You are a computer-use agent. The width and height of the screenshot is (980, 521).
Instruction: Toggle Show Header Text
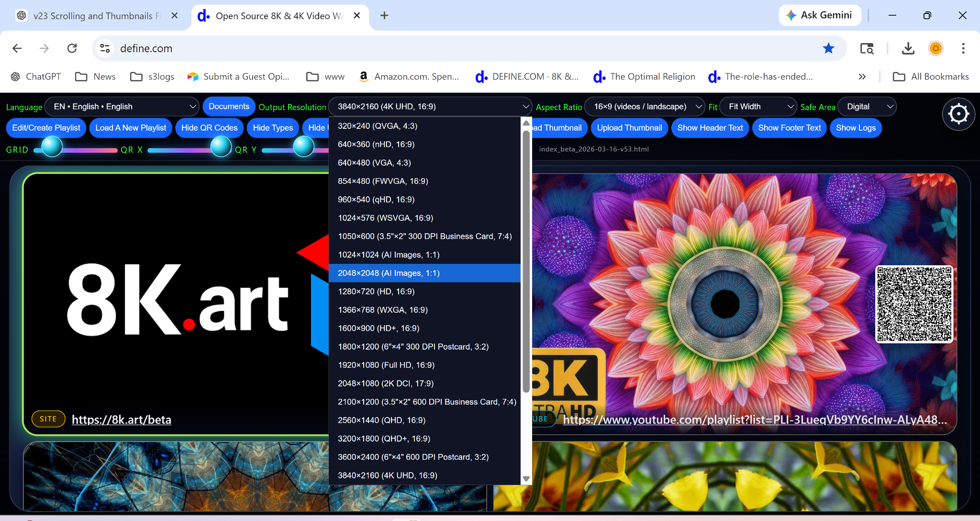(x=710, y=128)
